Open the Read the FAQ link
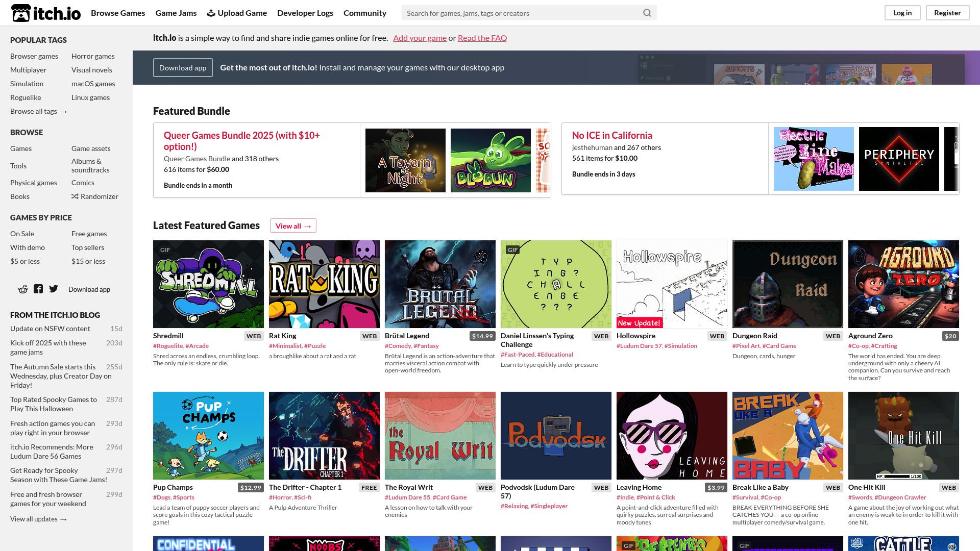 click(482, 38)
